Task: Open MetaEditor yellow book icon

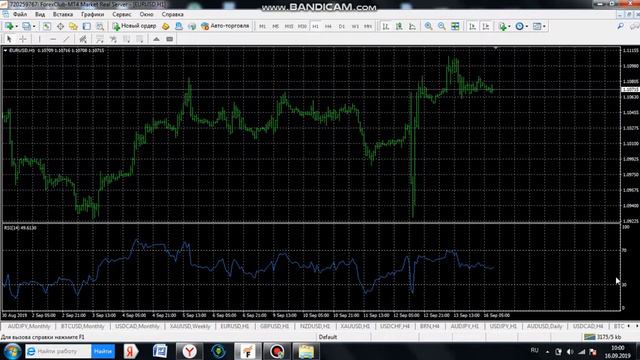Action: [x=165, y=26]
